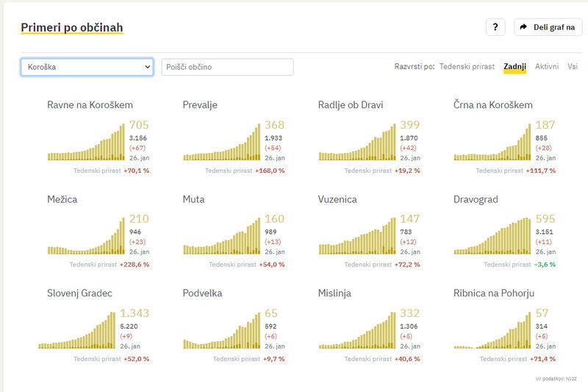Click the question mark help button

[x=495, y=27]
